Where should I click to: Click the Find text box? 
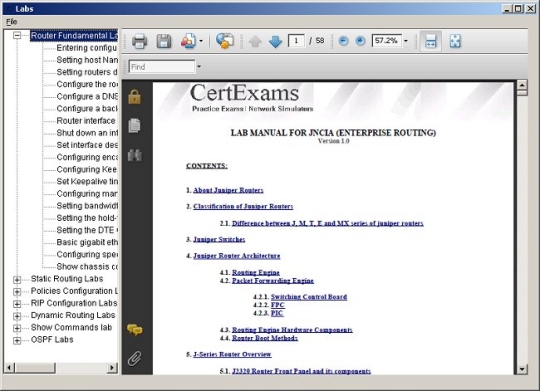tap(162, 66)
